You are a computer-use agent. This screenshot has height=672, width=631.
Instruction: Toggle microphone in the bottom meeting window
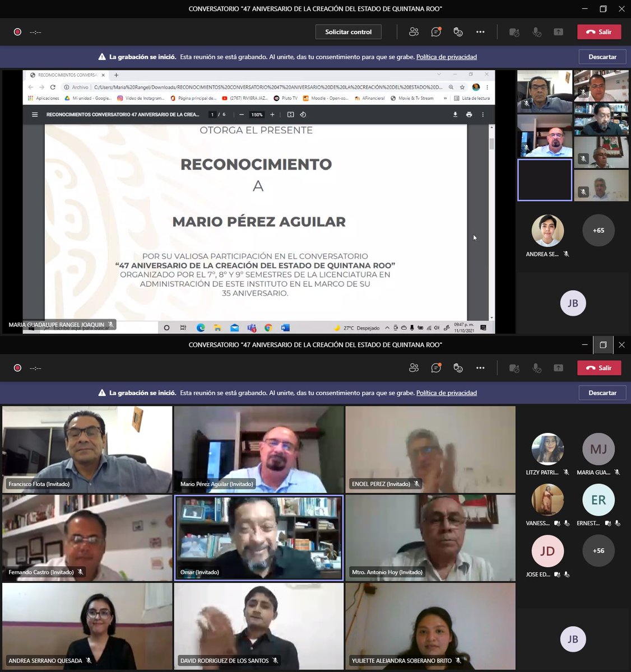(x=536, y=368)
